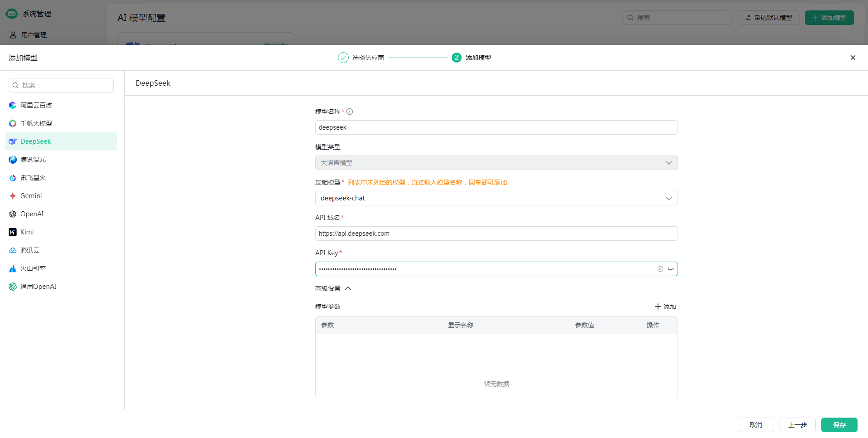Screen dimensions: 868x438
Task: Click the 保存 button
Action: click(839, 425)
